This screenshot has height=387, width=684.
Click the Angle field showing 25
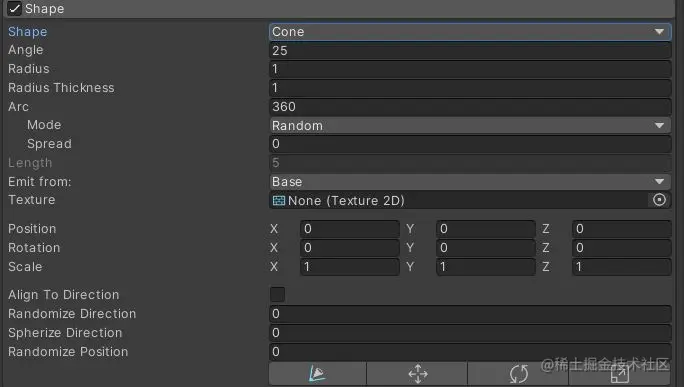[470, 51]
